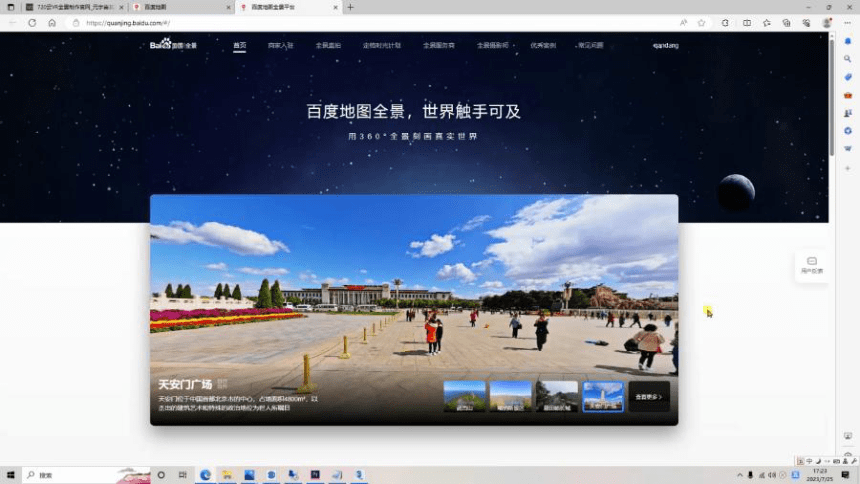The image size is (860, 484).
Task: Select the first mountain scenery thumbnail
Action: (465, 396)
